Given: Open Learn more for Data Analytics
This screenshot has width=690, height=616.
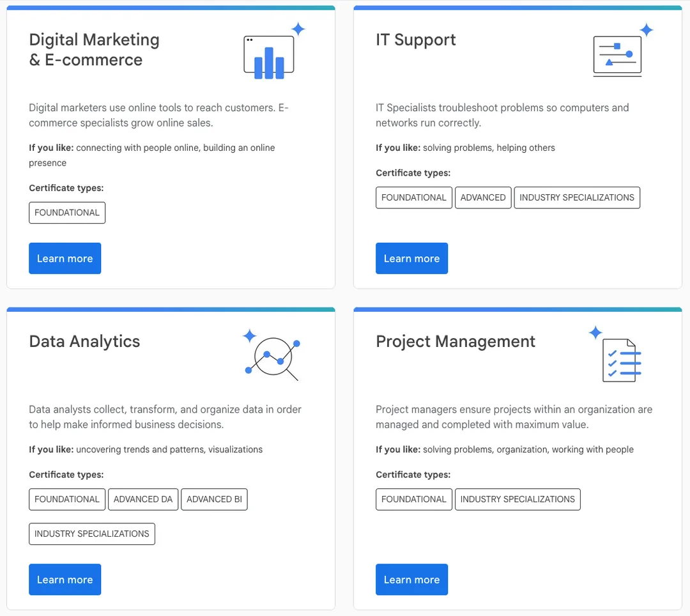Looking at the screenshot, I should (65, 580).
